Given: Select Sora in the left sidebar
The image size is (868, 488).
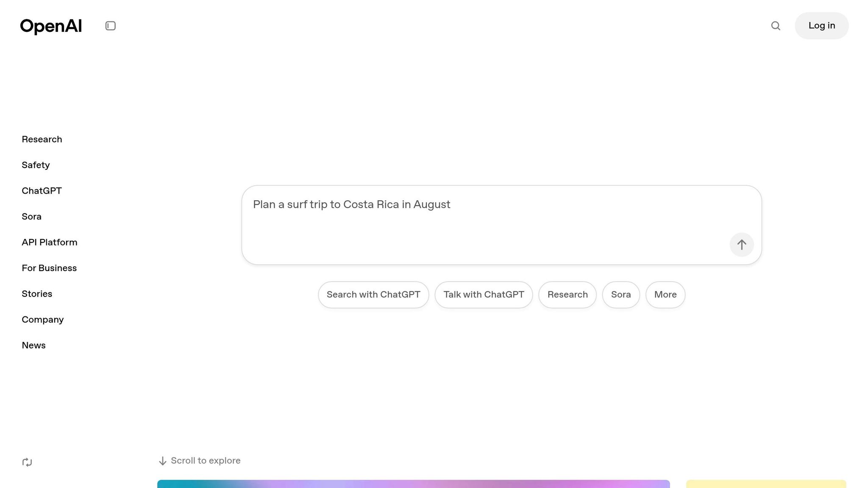Looking at the screenshot, I should tap(32, 217).
